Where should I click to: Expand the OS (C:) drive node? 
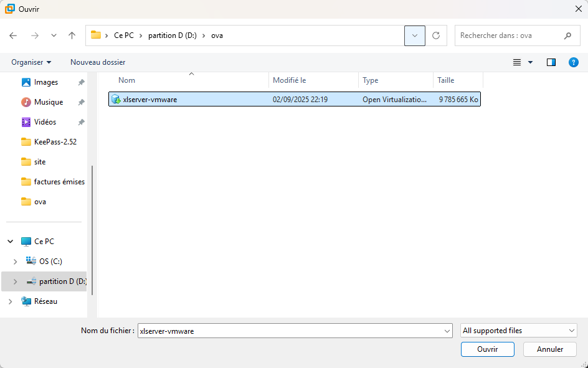15,262
